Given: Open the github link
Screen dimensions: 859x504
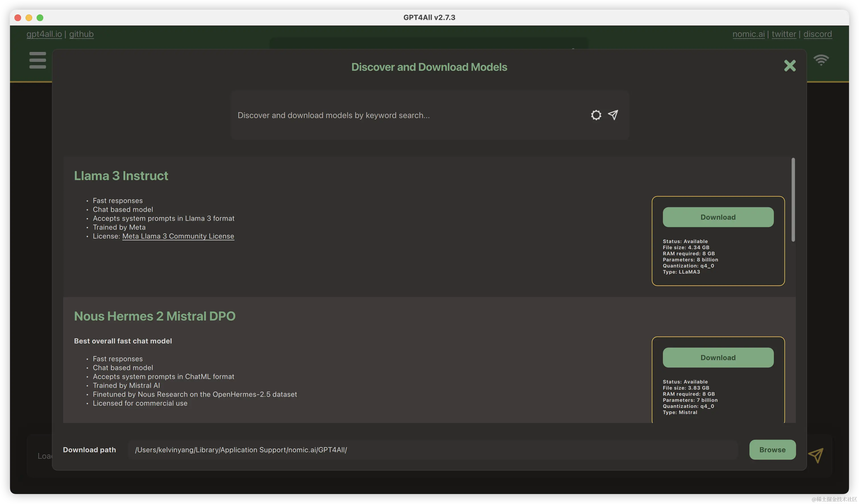Looking at the screenshot, I should (x=81, y=34).
